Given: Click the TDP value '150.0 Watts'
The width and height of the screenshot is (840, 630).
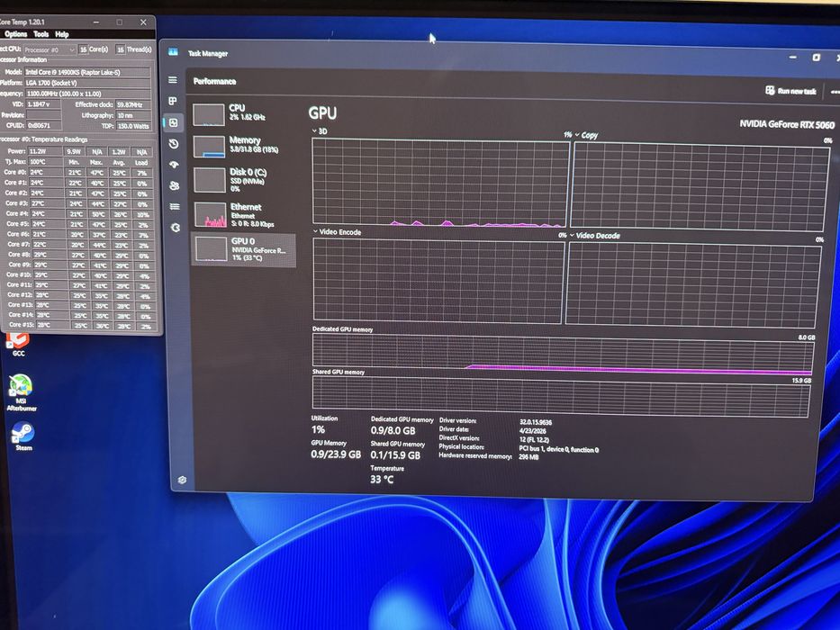Looking at the screenshot, I should pyautogui.click(x=133, y=126).
